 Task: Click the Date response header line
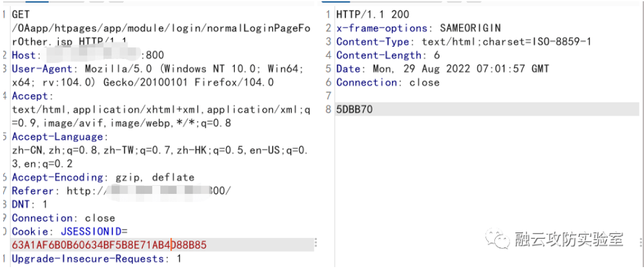[x=443, y=69]
